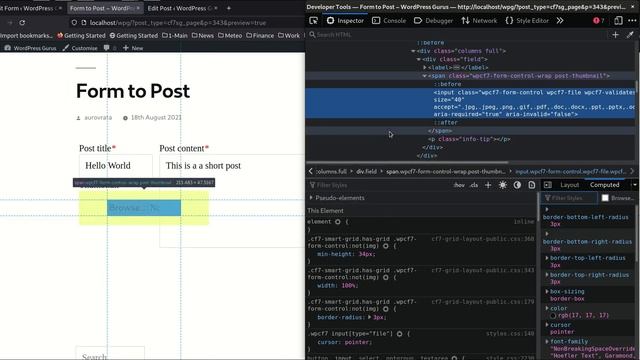Expand border-top-right-radius computed property

547,275
